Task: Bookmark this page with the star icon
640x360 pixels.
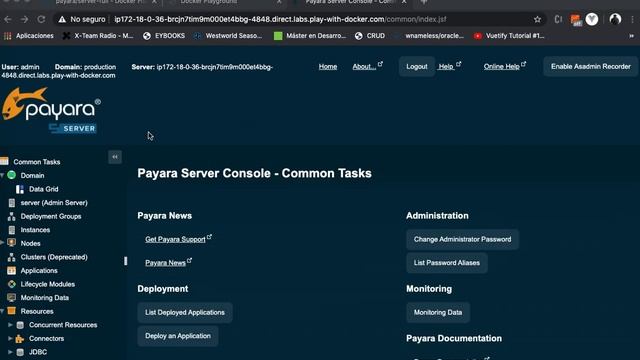Action: [537, 19]
